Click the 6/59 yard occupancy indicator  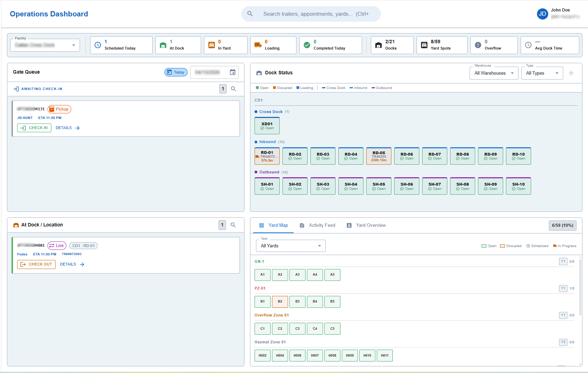(562, 225)
